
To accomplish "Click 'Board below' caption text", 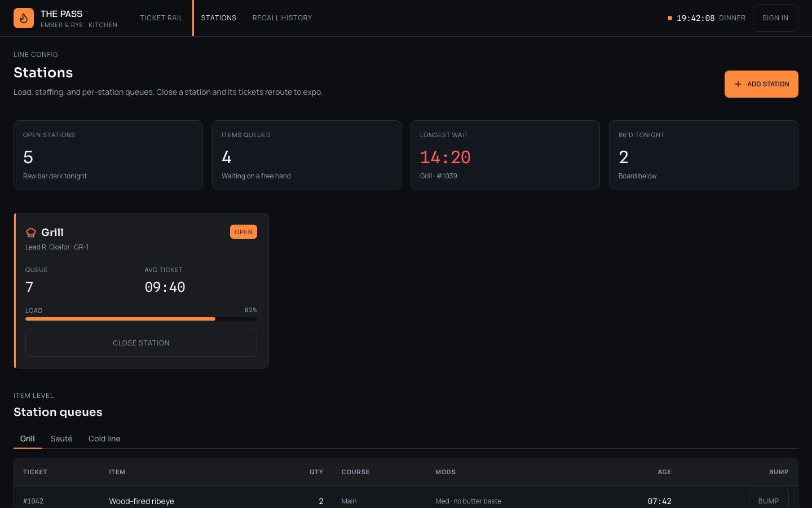I will pyautogui.click(x=637, y=176).
